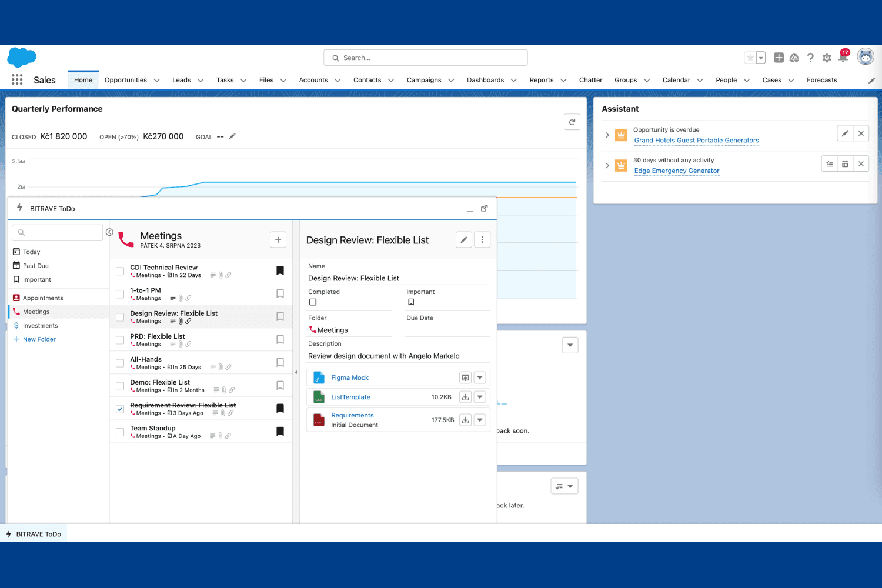The width and height of the screenshot is (882, 588).
Task: Add a new task to Meetings
Action: (x=278, y=240)
